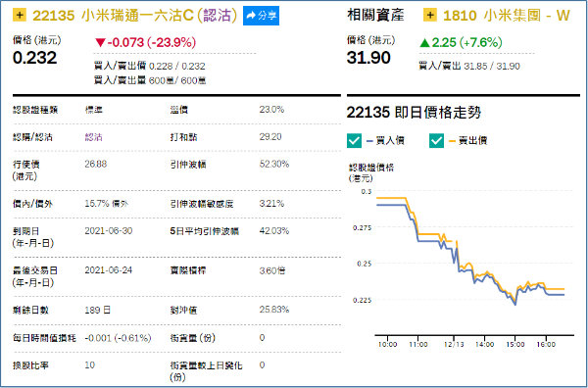Click the underlying bid/ask 31.85 / 31.90
Image resolution: width=588 pixels, height=388 pixels.
[492, 67]
